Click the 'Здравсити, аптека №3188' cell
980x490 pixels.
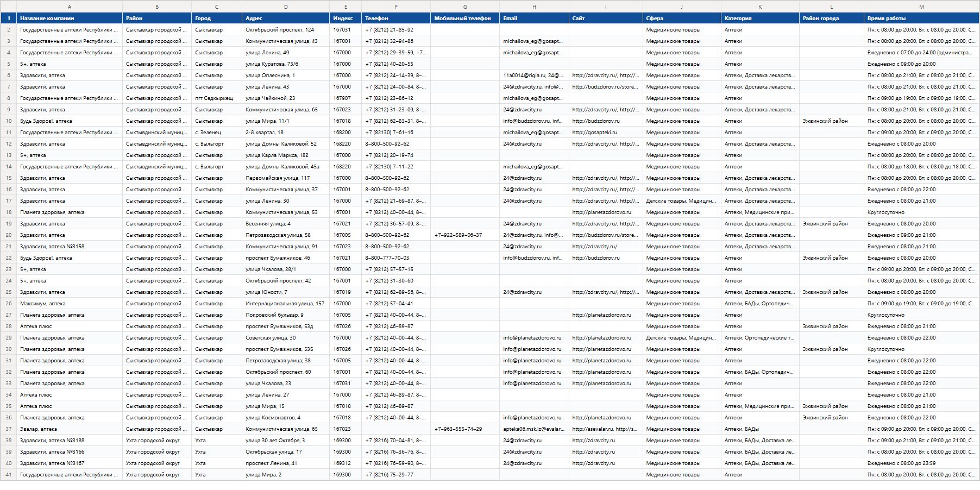click(70, 441)
